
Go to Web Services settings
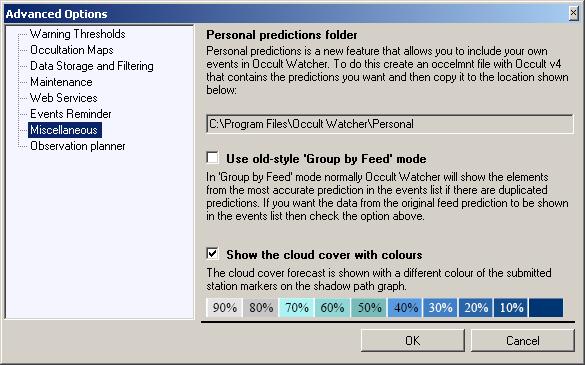64,98
